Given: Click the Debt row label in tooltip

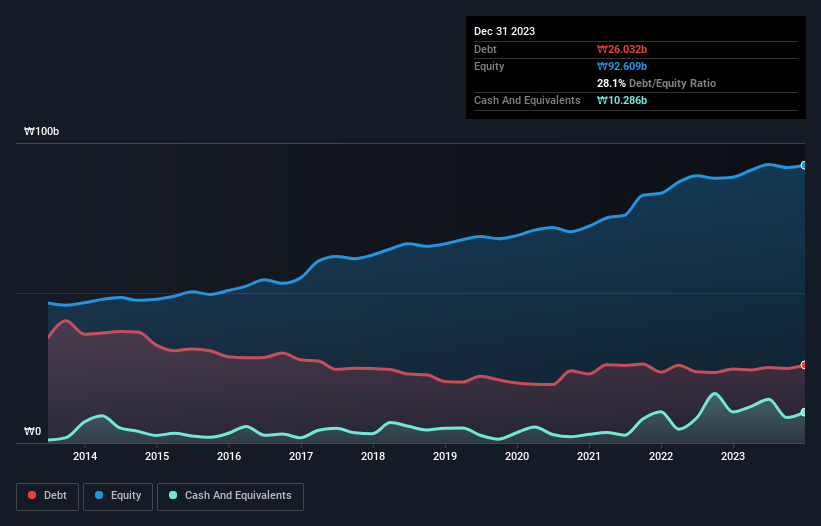Looking at the screenshot, I should pos(485,49).
